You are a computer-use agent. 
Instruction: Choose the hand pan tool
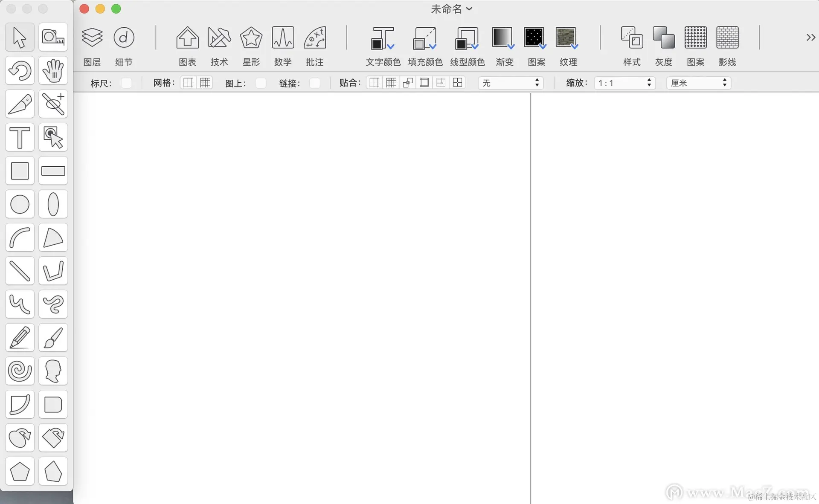[x=53, y=71]
